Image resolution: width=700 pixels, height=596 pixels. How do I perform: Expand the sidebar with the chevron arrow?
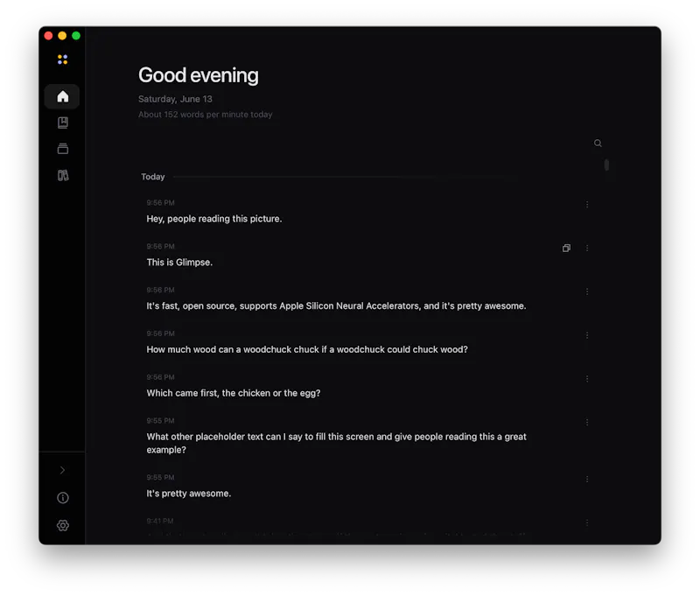[62, 470]
